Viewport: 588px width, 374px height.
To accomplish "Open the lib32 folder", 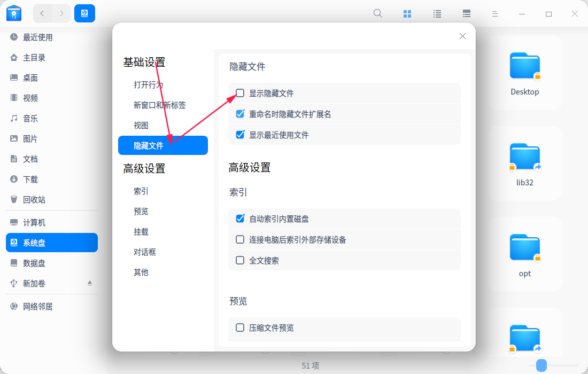I will pyautogui.click(x=524, y=163).
